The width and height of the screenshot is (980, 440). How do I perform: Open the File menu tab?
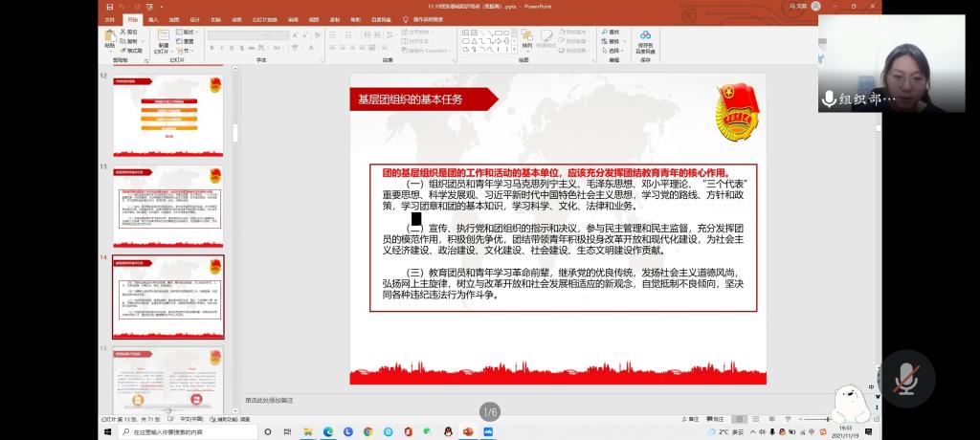click(109, 19)
